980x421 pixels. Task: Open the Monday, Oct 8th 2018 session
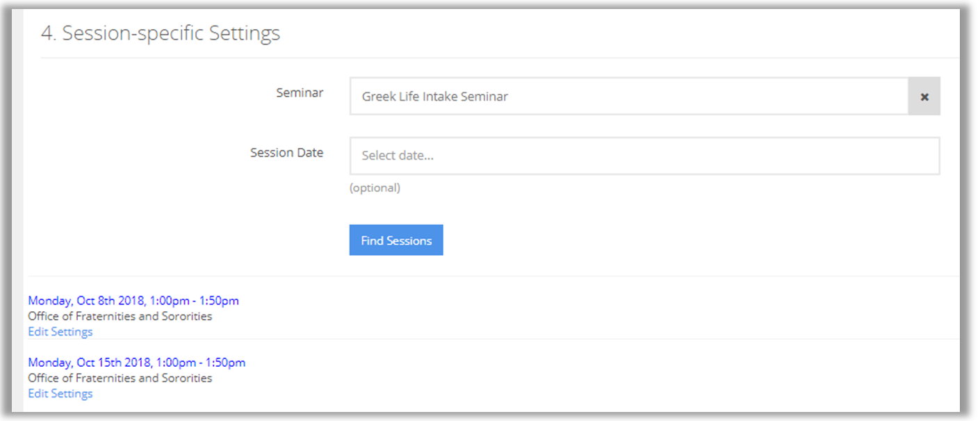click(x=133, y=301)
